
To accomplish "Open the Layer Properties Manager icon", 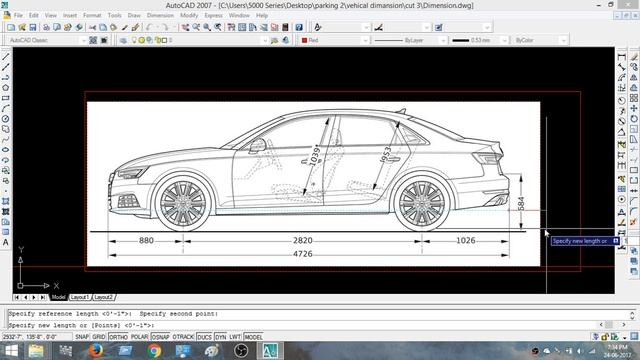I will [x=123, y=40].
